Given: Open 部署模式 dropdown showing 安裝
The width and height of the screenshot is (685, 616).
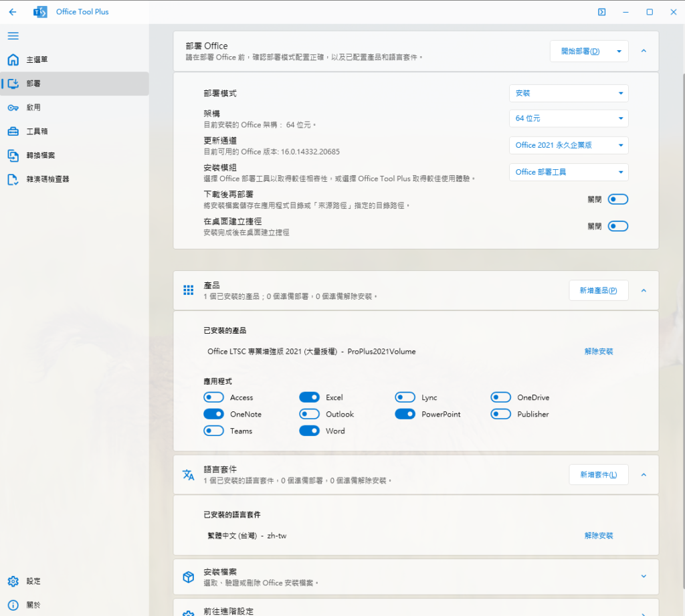Looking at the screenshot, I should coord(569,93).
